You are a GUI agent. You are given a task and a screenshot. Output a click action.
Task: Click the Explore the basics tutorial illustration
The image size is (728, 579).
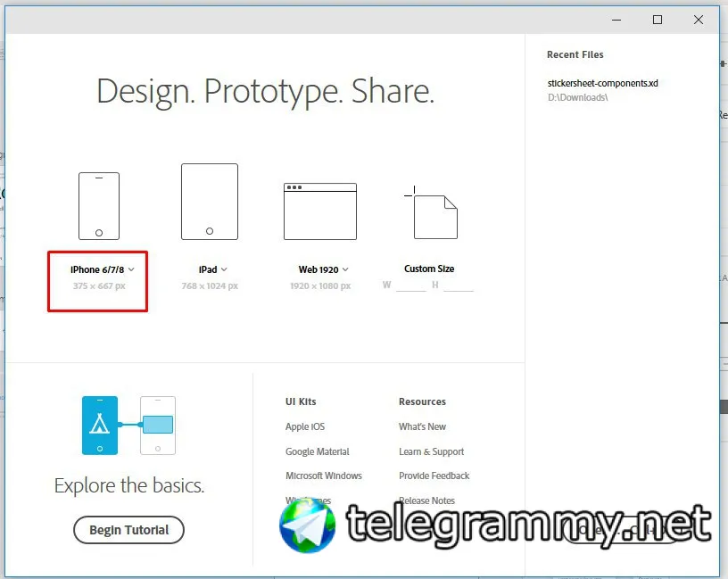(x=128, y=426)
